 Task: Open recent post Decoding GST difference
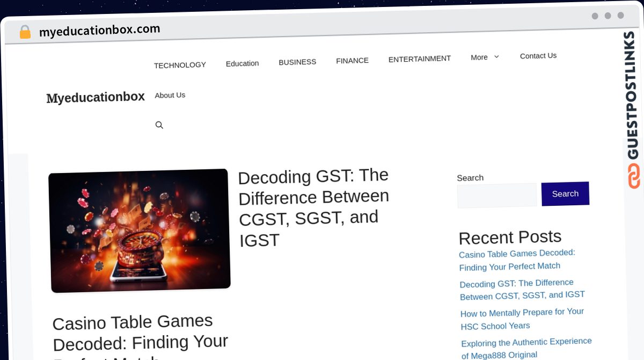(522, 290)
